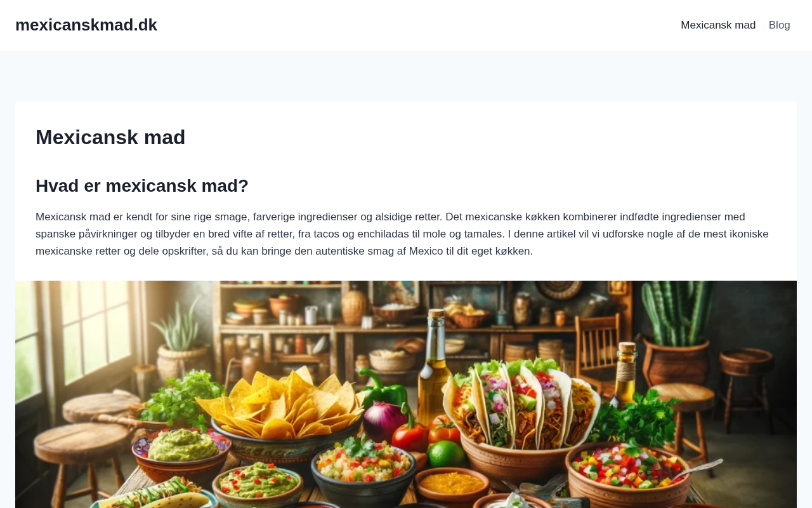The image size is (812, 508).
Task: Click the Hvad er mexicansk mad? subheading
Action: click(x=142, y=186)
